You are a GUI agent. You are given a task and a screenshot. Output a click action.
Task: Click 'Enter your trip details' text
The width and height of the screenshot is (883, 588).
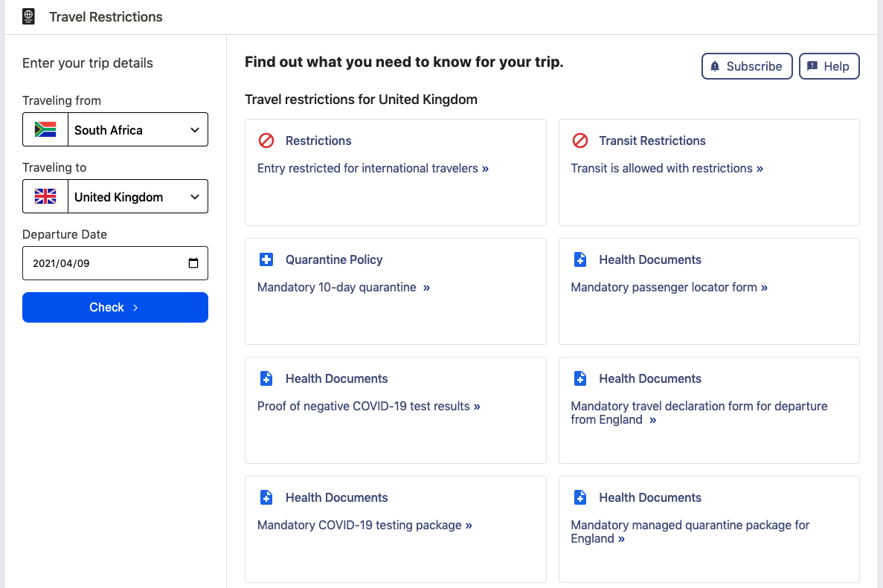(x=88, y=63)
